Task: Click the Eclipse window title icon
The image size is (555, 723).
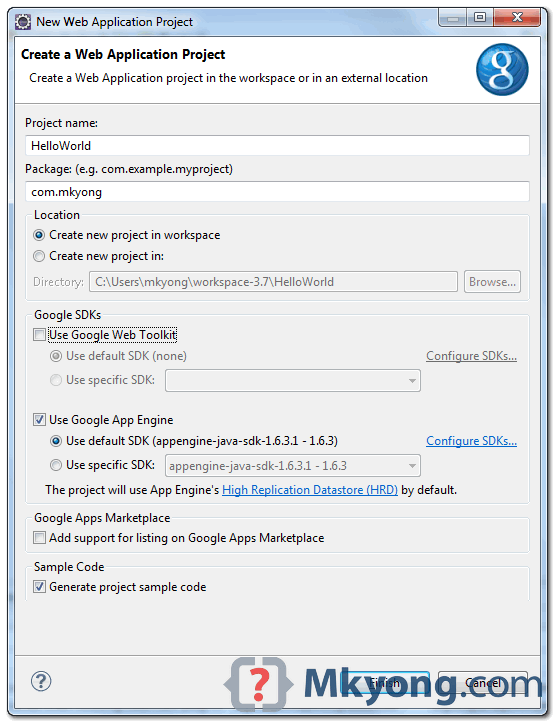Action: coord(23,22)
